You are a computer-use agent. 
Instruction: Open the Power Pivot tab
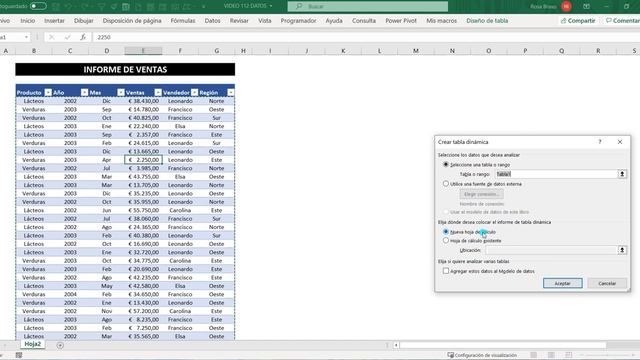click(401, 20)
